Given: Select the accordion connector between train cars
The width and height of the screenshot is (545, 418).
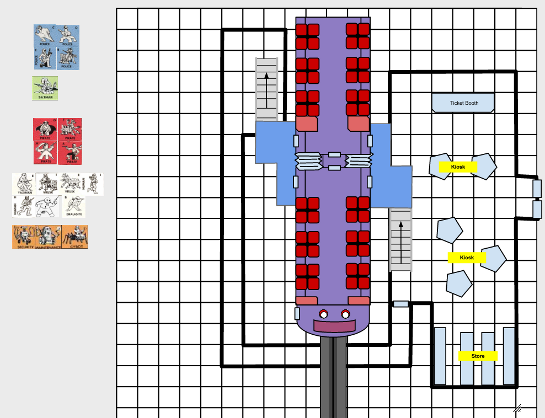Looking at the screenshot, I should pyautogui.click(x=334, y=161).
